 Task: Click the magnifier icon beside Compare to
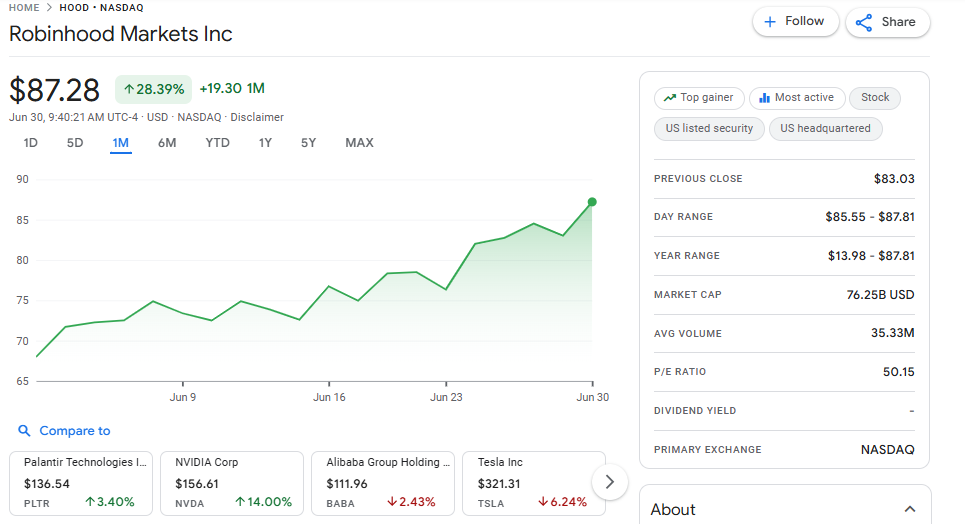coord(24,430)
